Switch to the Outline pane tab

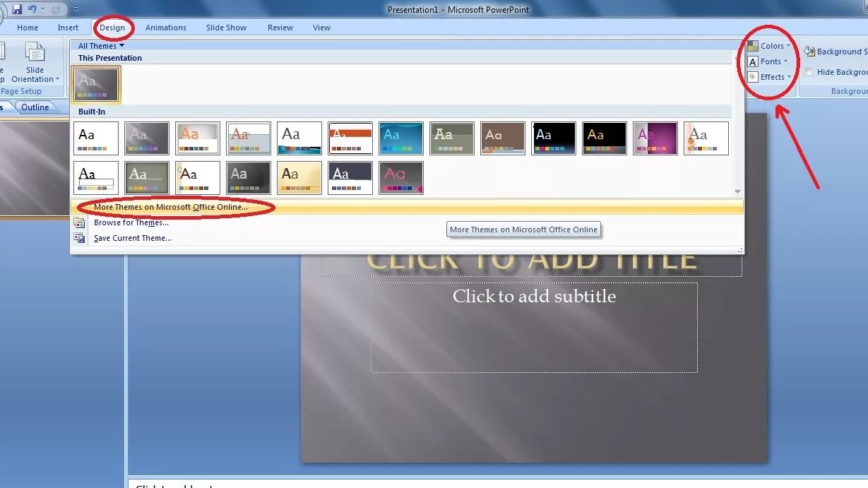35,107
